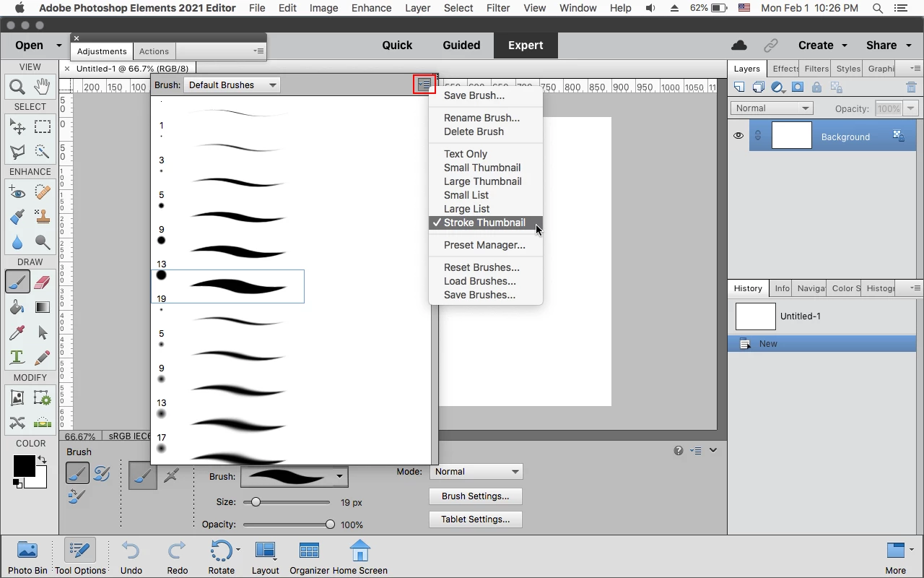Open Preset Manager... from menu

485,245
